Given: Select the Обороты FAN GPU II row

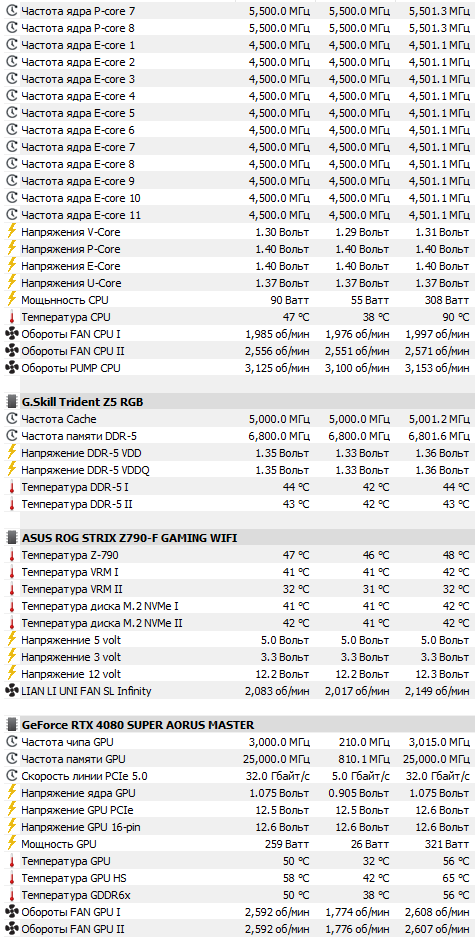Looking at the screenshot, I should (238, 929).
